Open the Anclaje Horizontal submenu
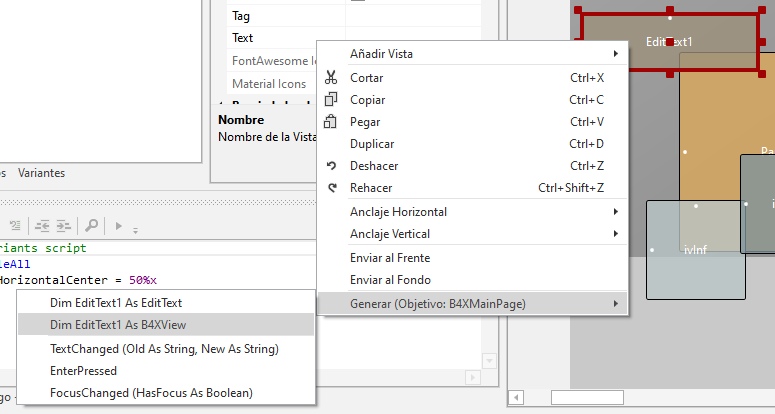 click(470, 212)
